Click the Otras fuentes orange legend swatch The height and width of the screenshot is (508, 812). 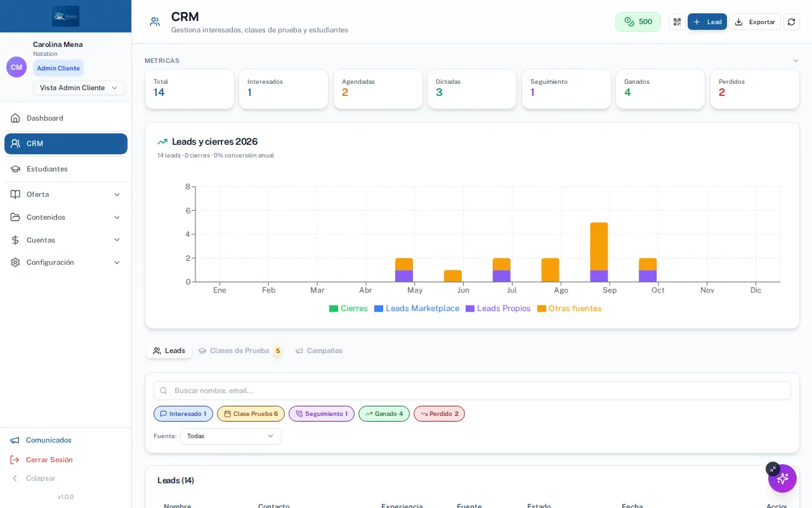point(542,309)
